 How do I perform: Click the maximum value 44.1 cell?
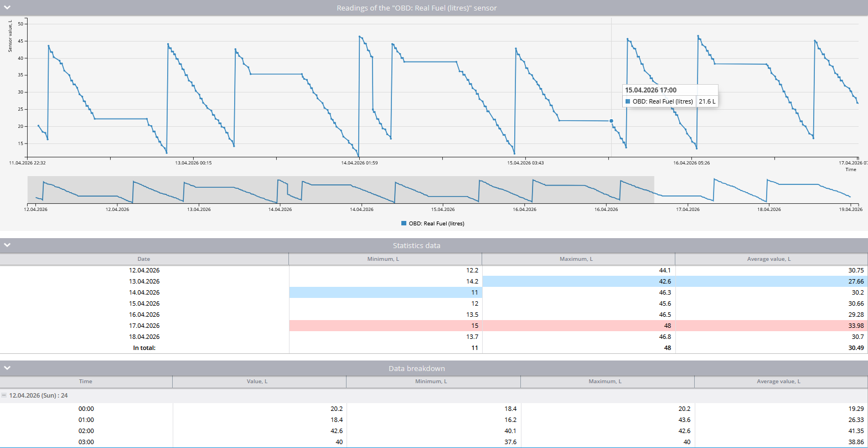[x=578, y=270]
